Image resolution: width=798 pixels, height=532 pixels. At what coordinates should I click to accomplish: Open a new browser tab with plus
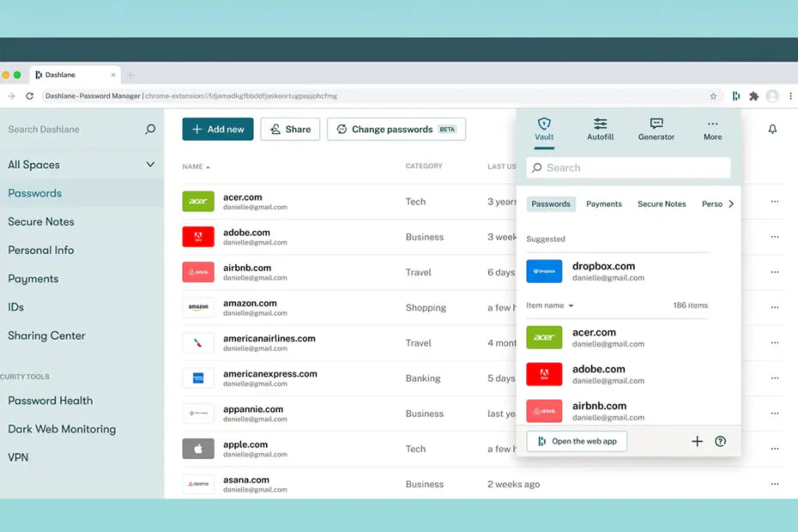pyautogui.click(x=130, y=75)
